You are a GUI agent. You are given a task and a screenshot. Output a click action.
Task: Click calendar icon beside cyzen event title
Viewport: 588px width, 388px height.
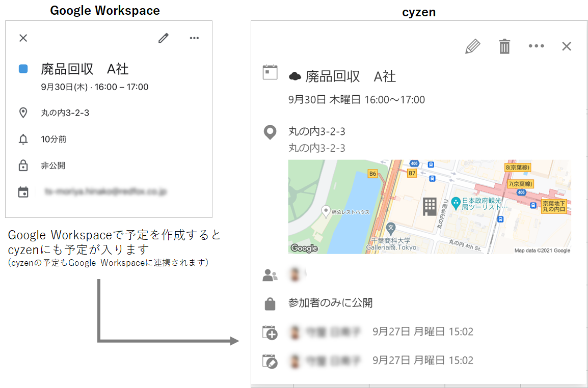270,72
